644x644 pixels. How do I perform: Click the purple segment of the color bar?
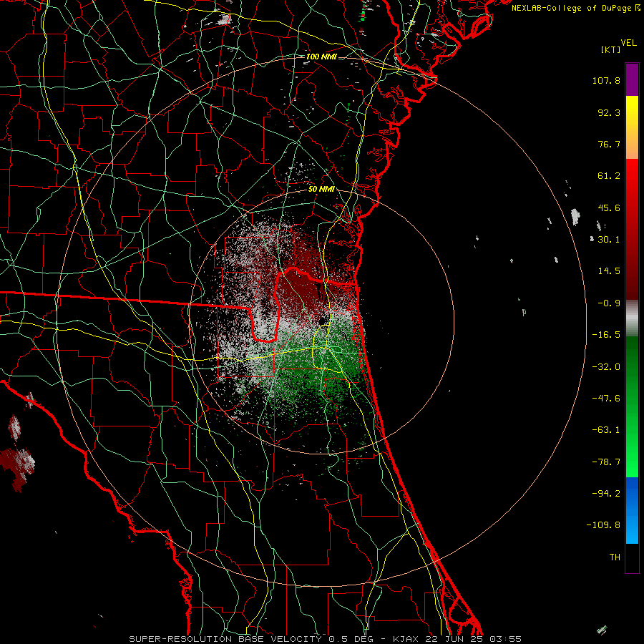[x=632, y=79]
